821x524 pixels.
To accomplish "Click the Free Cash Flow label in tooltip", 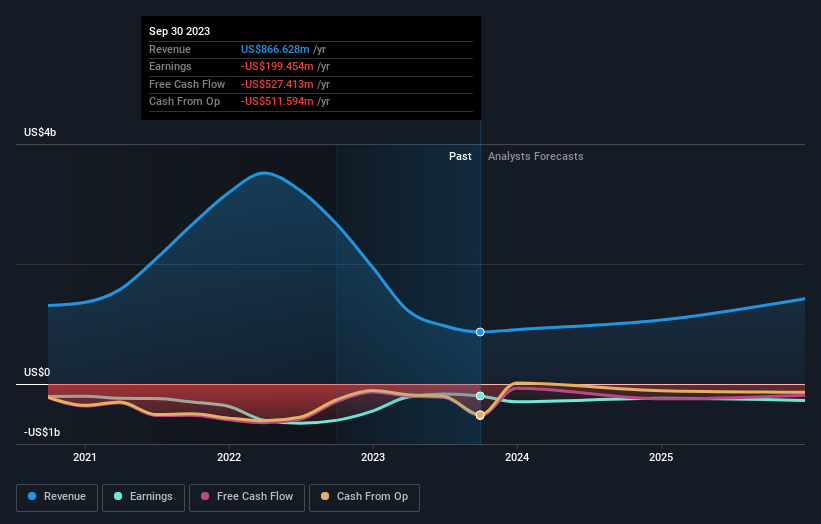I will [187, 84].
